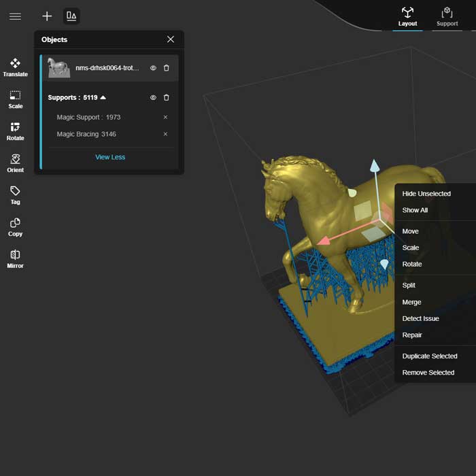Click the Magic Bracing 3146 row text
Image resolution: width=476 pixels, height=476 pixels.
tap(86, 134)
